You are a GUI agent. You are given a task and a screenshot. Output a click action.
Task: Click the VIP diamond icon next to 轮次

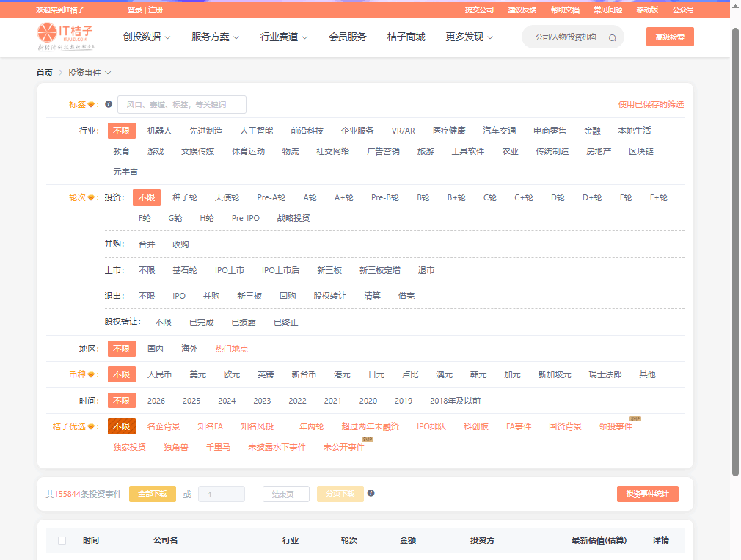[x=92, y=198]
